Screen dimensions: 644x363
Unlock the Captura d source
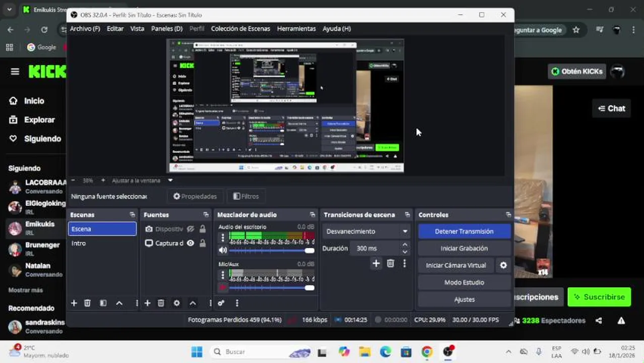[x=202, y=243]
